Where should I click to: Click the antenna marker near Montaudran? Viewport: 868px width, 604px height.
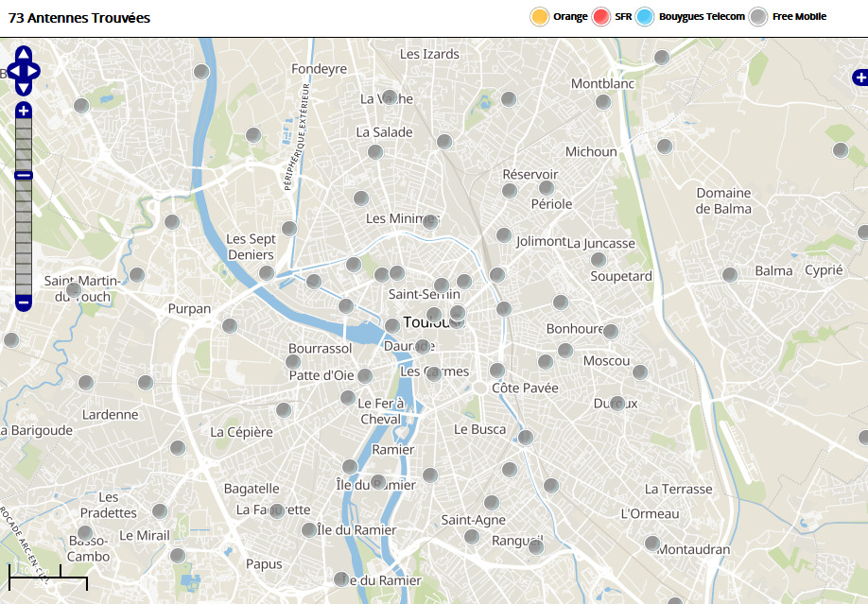pos(651,544)
